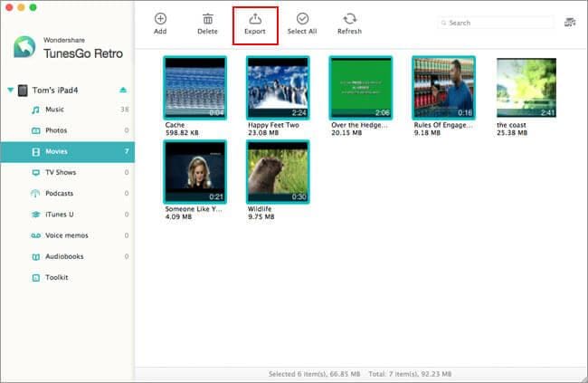
Task: Refresh the movie list
Action: click(x=349, y=24)
